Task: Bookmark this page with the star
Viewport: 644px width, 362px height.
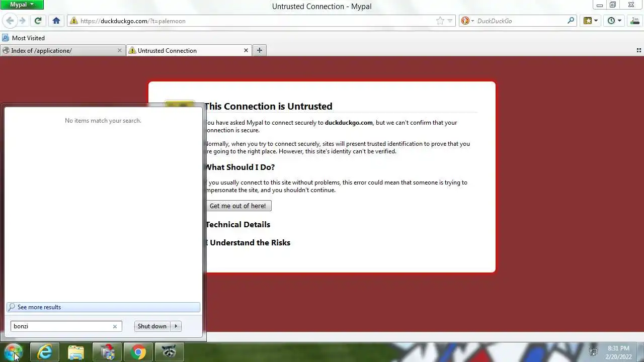Action: [440, 21]
